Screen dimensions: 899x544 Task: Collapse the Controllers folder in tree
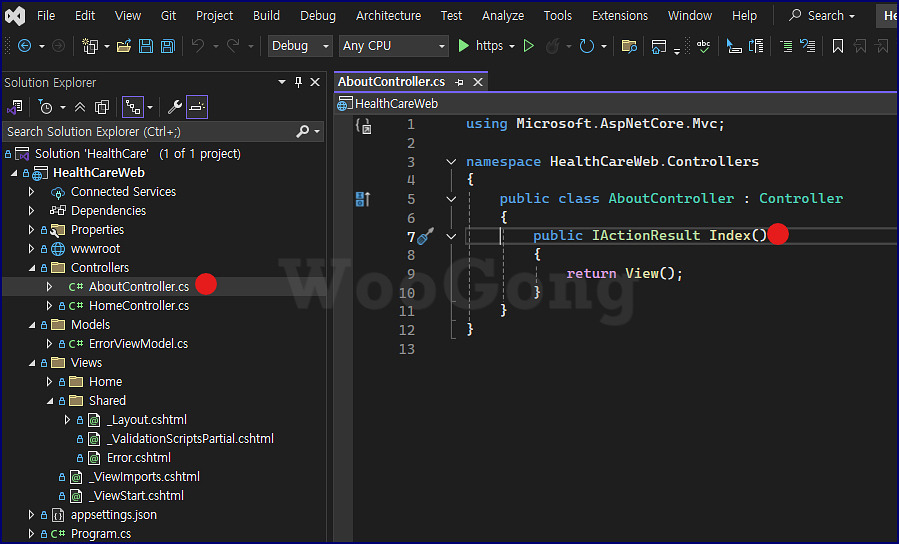[x=32, y=268]
